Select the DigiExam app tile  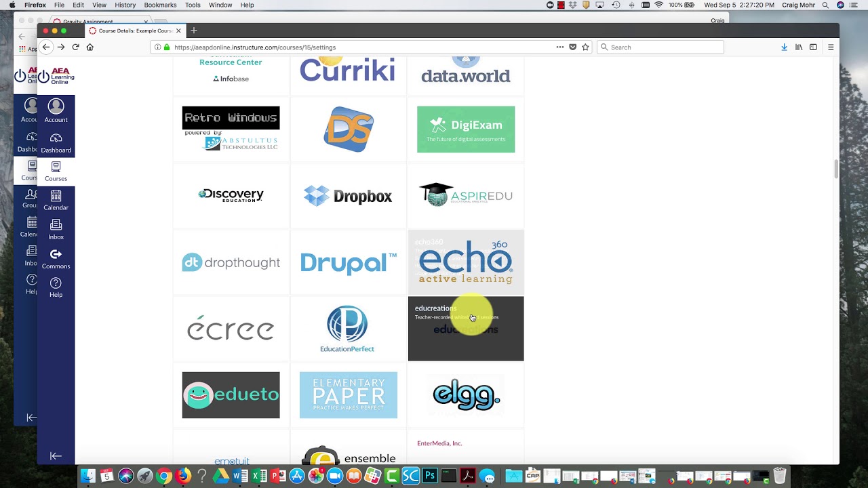pos(466,129)
